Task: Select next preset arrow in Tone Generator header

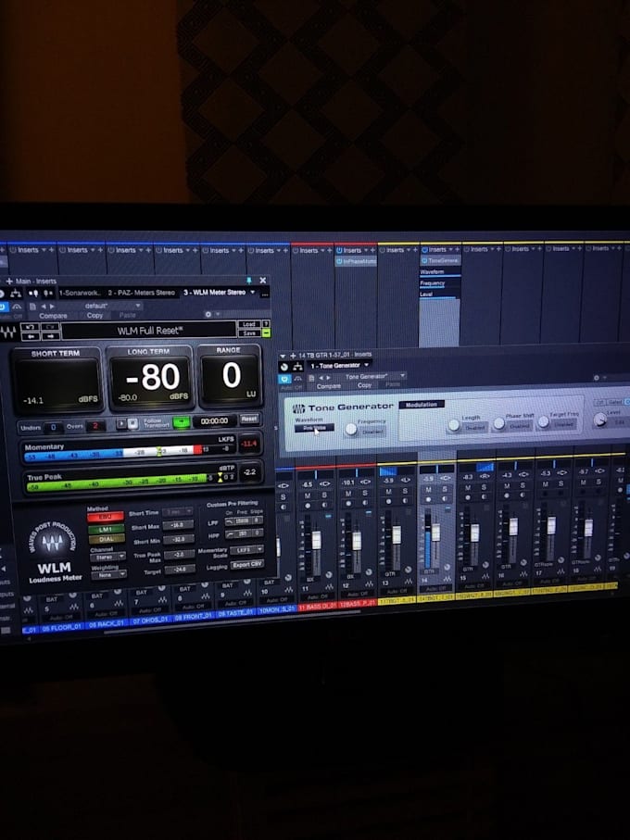Action: point(328,378)
